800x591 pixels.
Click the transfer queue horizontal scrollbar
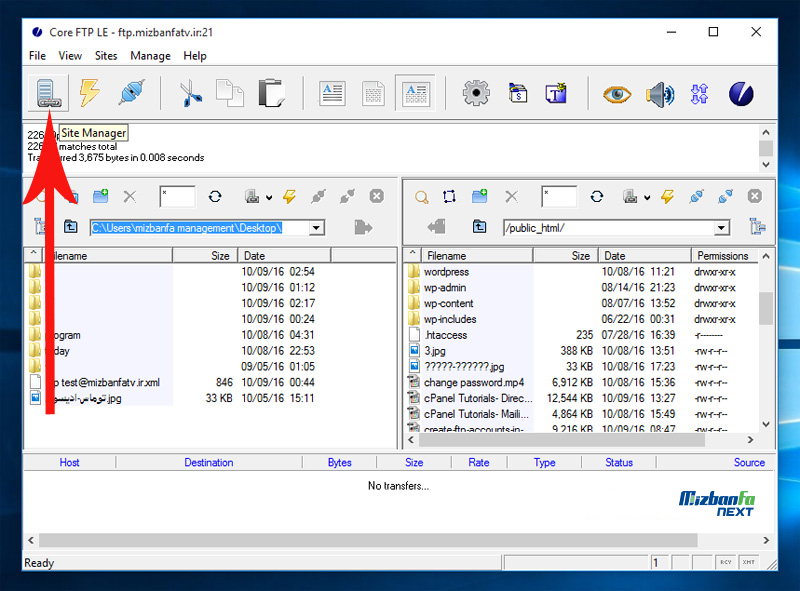click(368, 540)
